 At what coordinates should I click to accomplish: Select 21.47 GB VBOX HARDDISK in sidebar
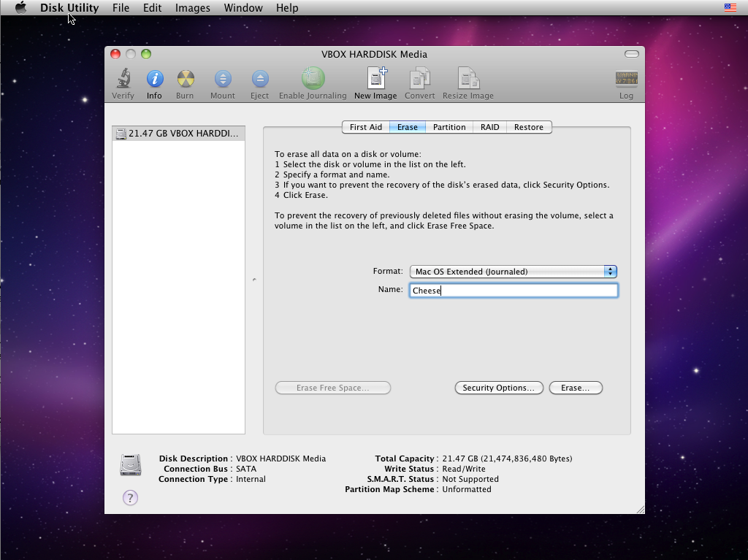point(178,134)
